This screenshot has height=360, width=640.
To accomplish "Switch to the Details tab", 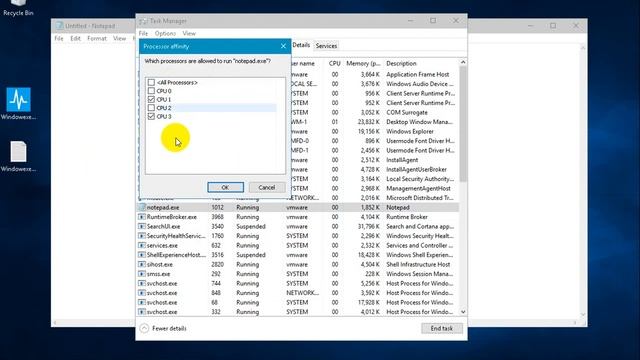I will [301, 45].
